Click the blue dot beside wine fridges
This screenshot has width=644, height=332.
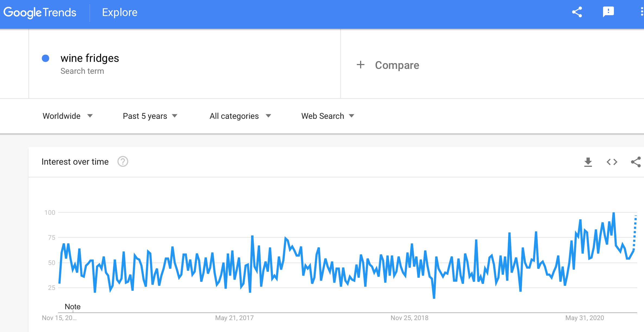(46, 58)
